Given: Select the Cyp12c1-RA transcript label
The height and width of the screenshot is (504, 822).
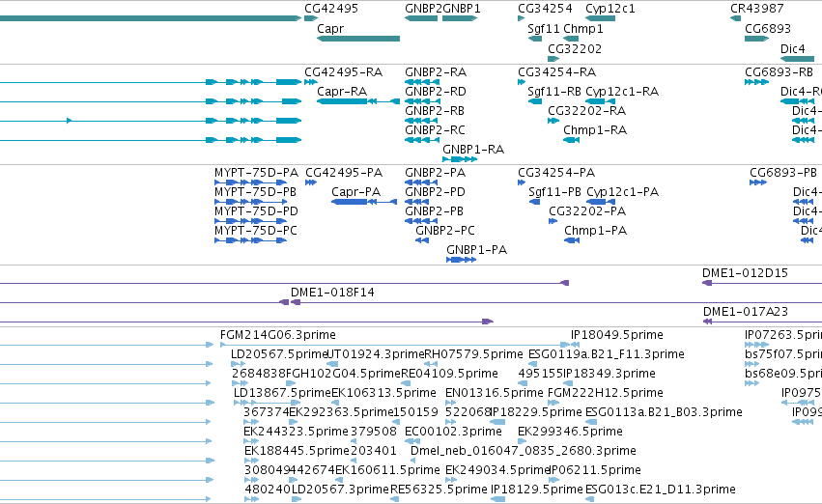Looking at the screenshot, I should [x=622, y=92].
